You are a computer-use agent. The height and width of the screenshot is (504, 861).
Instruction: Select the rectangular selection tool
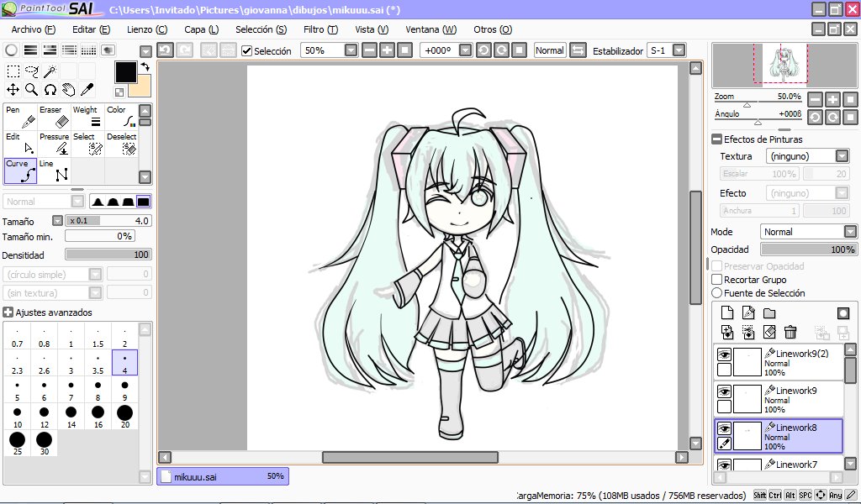[13, 71]
